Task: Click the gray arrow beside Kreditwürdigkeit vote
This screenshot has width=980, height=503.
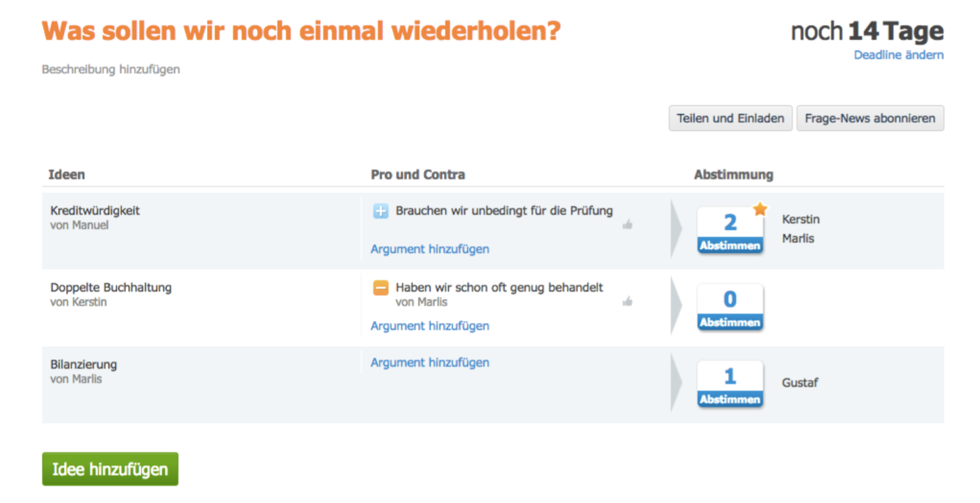Action: 676,229
